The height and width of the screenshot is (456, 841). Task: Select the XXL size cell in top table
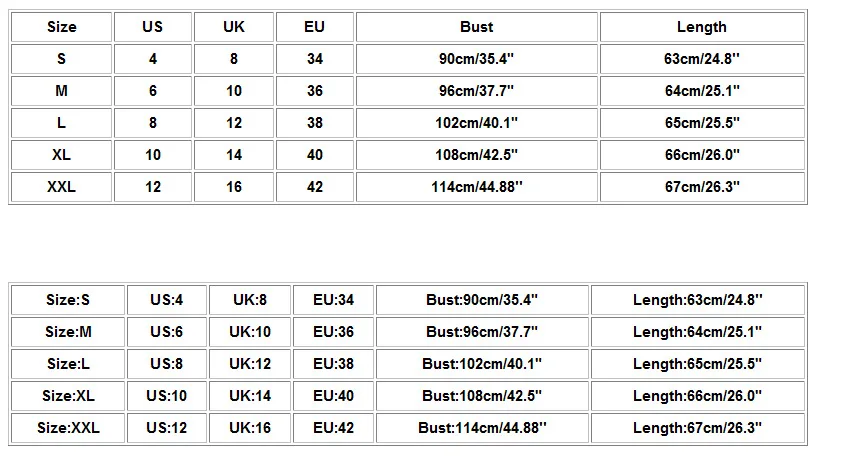[x=61, y=187]
